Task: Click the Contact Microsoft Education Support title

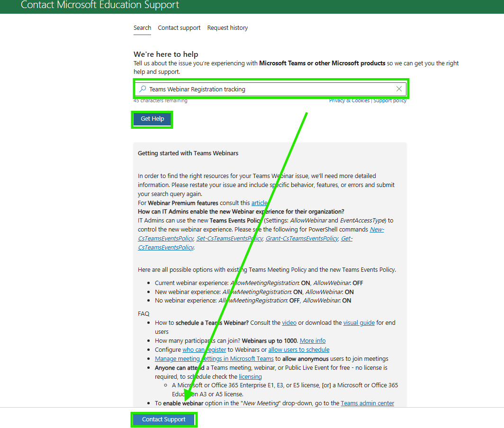Action: click(100, 5)
